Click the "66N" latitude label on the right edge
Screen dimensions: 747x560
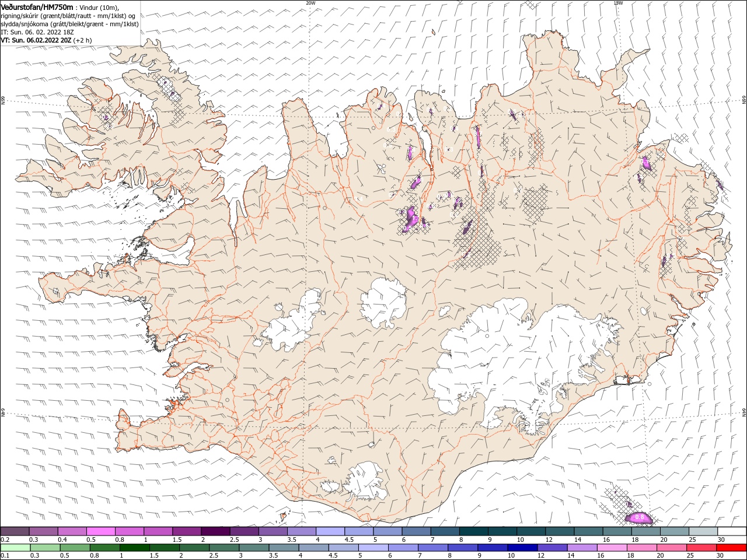(744, 100)
